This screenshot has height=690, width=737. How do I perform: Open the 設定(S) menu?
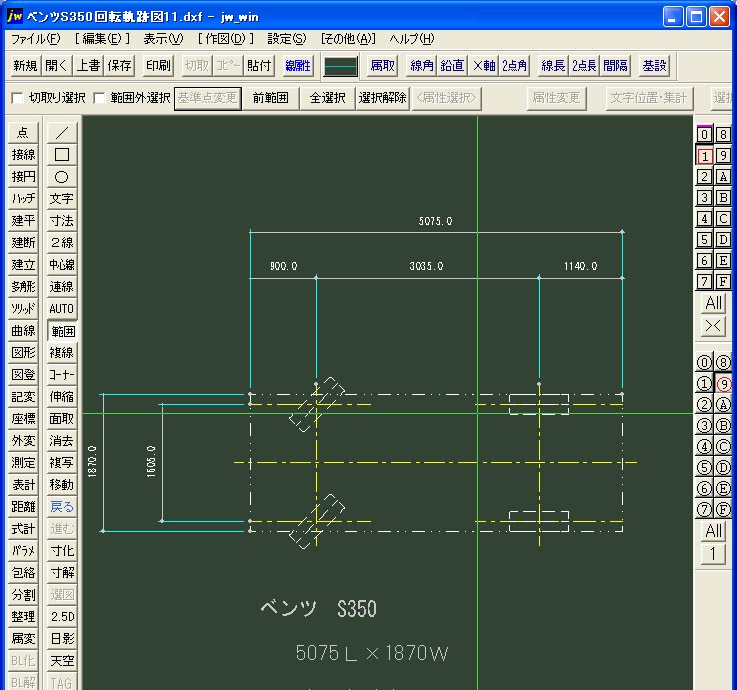(286, 39)
